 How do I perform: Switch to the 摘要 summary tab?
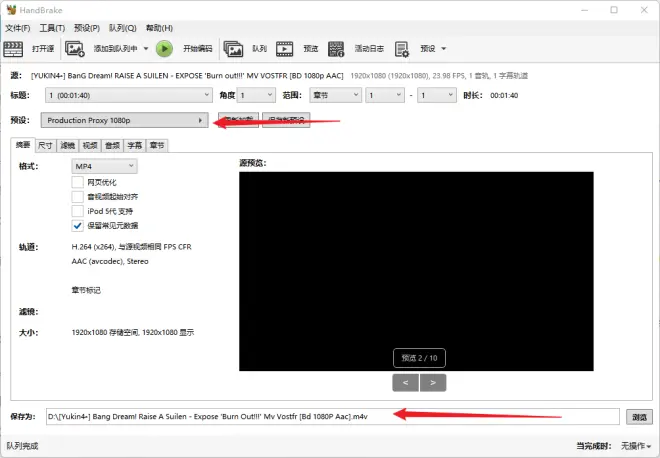[23, 145]
